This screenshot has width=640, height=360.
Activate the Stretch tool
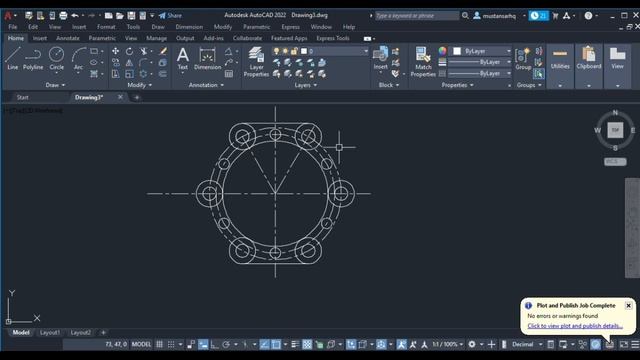point(116,74)
